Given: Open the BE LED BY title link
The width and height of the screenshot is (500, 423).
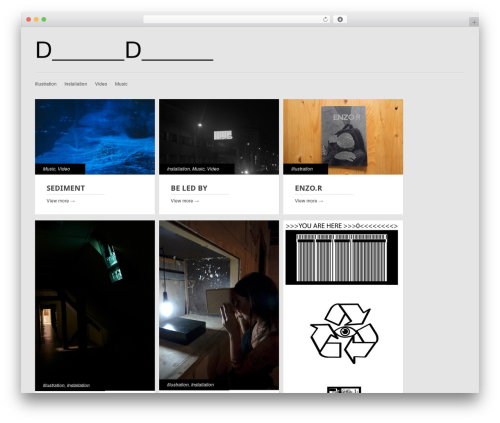Looking at the screenshot, I should [x=189, y=188].
